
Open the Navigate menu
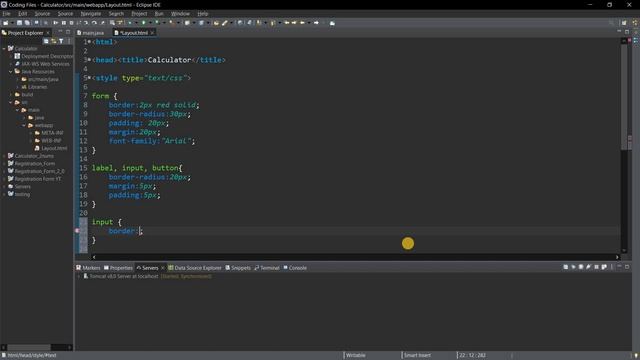91,13
